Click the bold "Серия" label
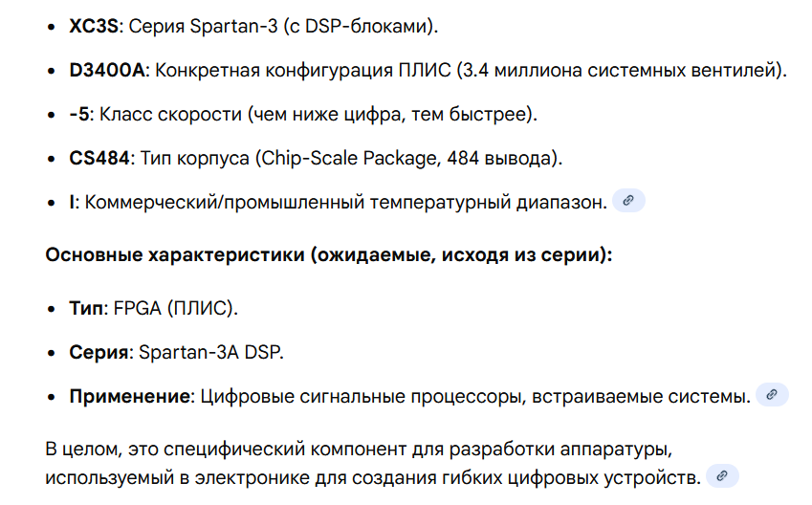Screen dimensions: 812x505 click(99, 352)
